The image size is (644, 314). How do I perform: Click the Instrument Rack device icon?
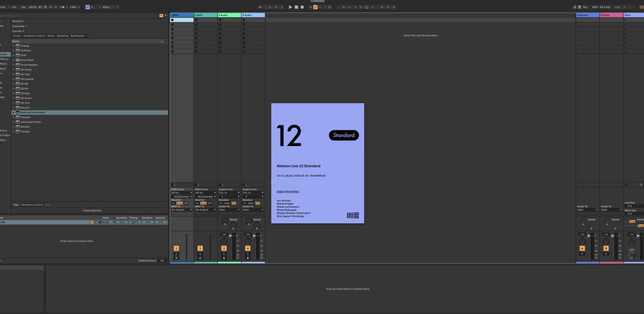[18, 122]
